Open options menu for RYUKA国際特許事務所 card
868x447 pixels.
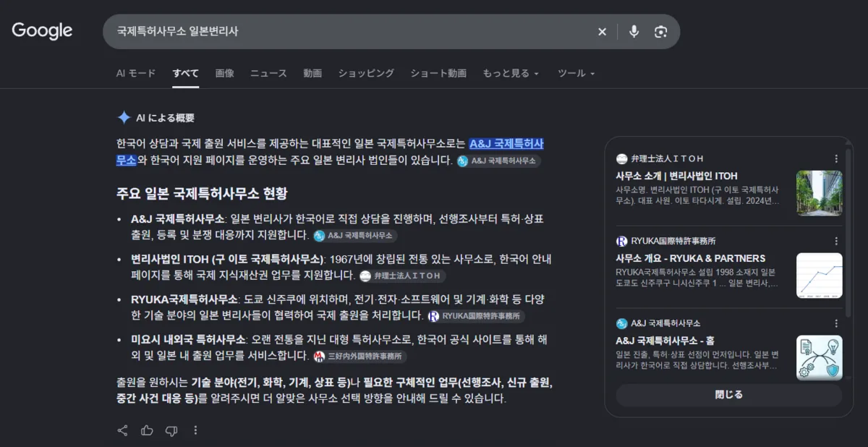tap(836, 241)
